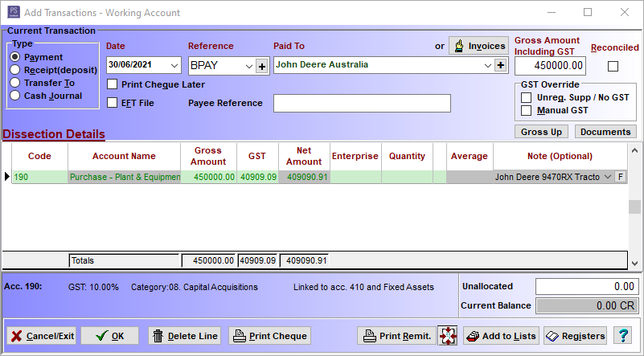This screenshot has height=356, width=644.
Task: Click the Code cell showing 190
Action: (40, 177)
